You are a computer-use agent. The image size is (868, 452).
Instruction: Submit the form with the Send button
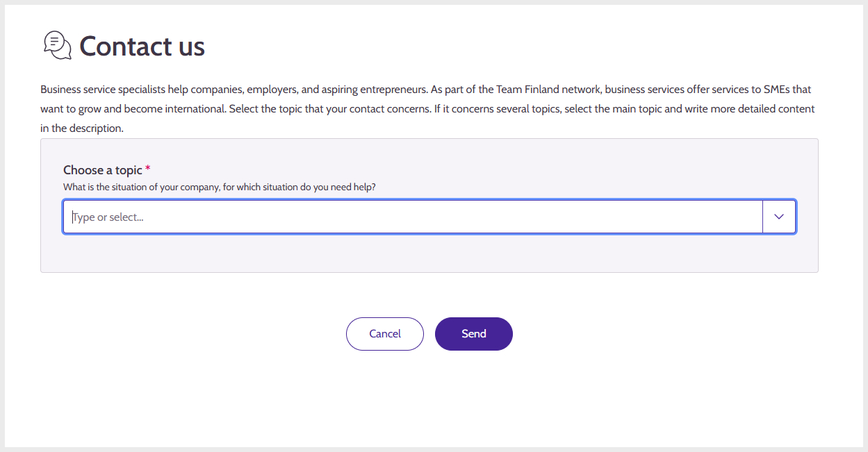coord(474,334)
